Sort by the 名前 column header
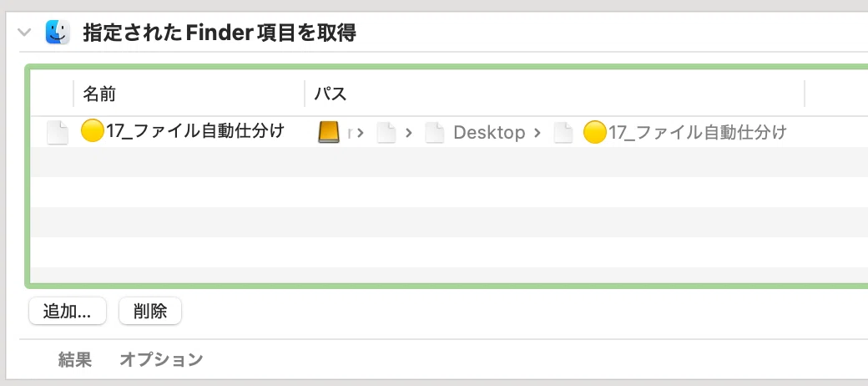The image size is (868, 386). (x=99, y=94)
